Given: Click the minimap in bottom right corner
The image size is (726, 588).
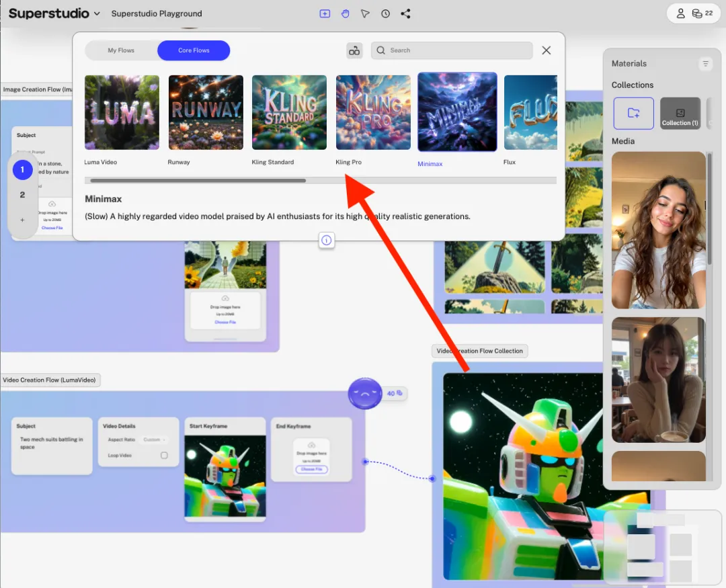Looking at the screenshot, I should click(664, 546).
